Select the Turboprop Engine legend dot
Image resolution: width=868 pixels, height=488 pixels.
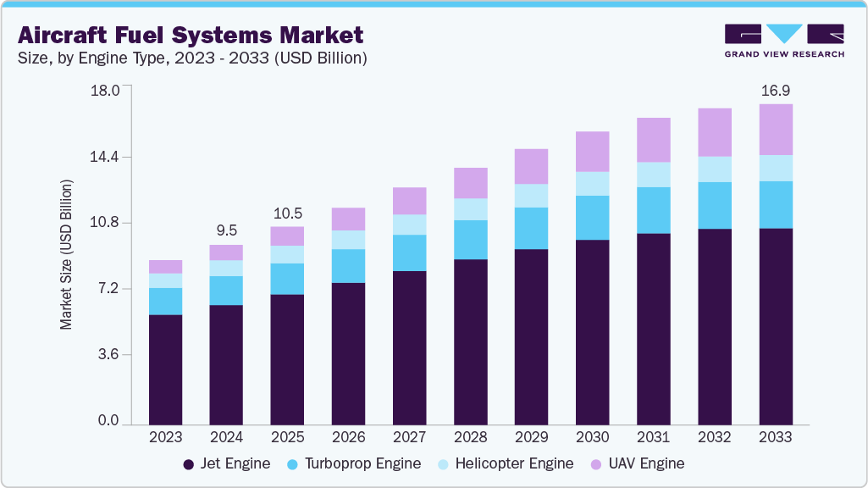(292, 463)
